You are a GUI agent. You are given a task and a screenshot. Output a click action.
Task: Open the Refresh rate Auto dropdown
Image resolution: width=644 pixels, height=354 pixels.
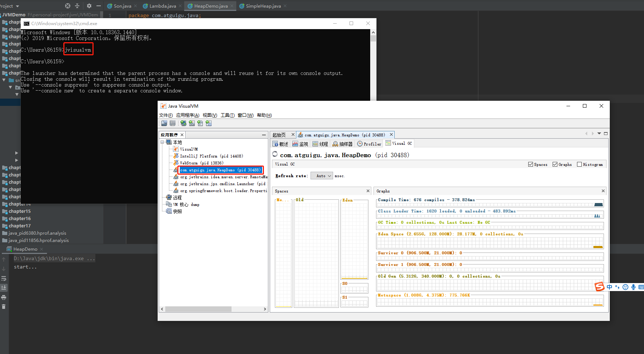tap(322, 176)
